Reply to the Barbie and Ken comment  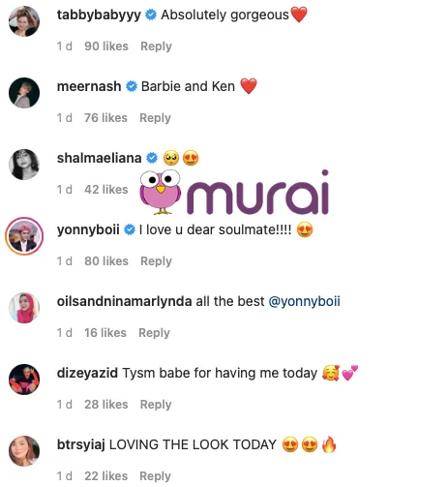click(x=155, y=118)
